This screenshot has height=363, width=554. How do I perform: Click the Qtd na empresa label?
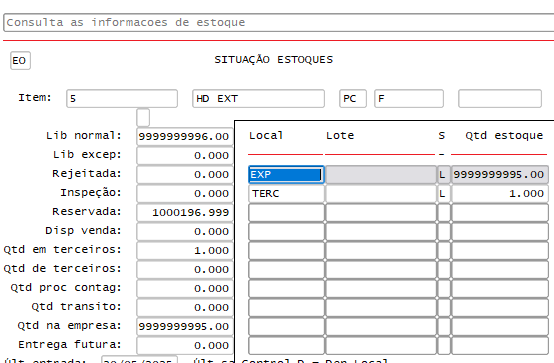[70, 326]
